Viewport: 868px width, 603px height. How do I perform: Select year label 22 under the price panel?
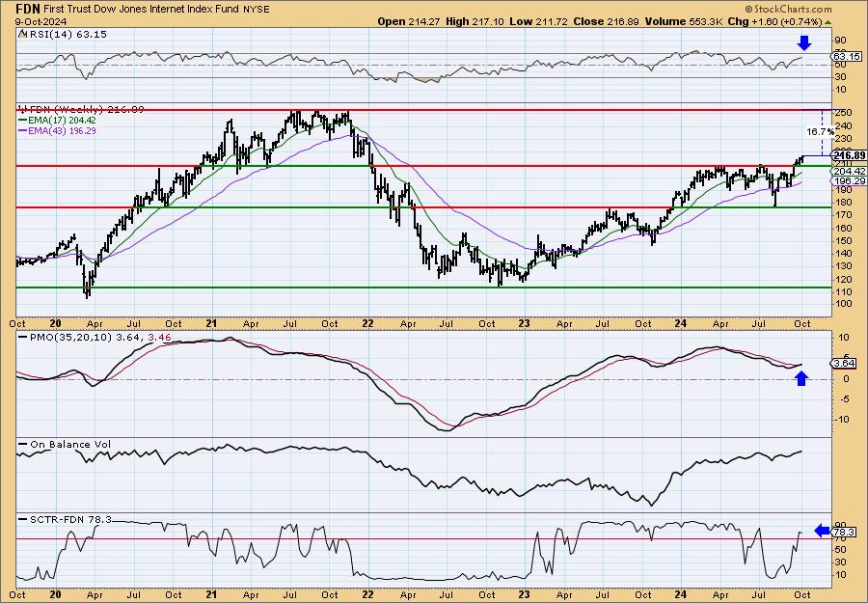(367, 323)
